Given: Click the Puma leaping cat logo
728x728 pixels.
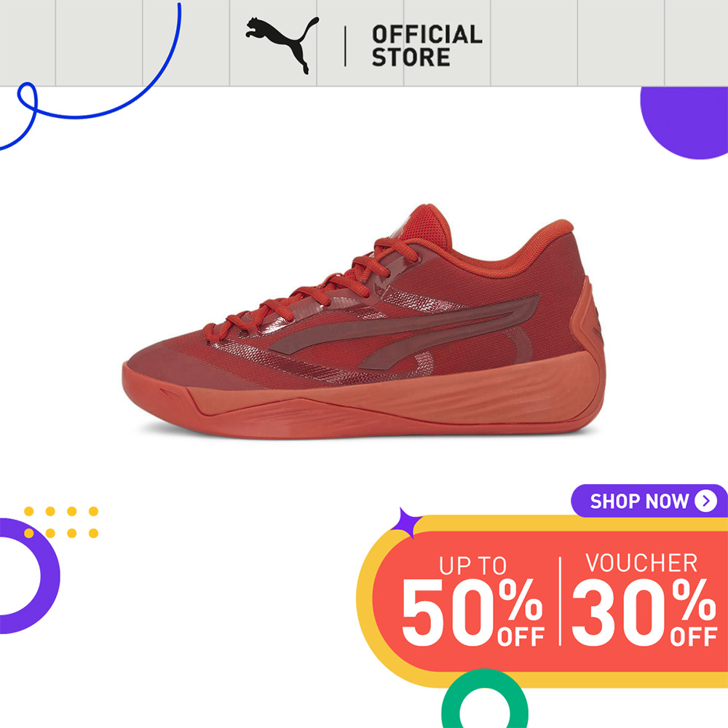Looking at the screenshot, I should [x=282, y=45].
